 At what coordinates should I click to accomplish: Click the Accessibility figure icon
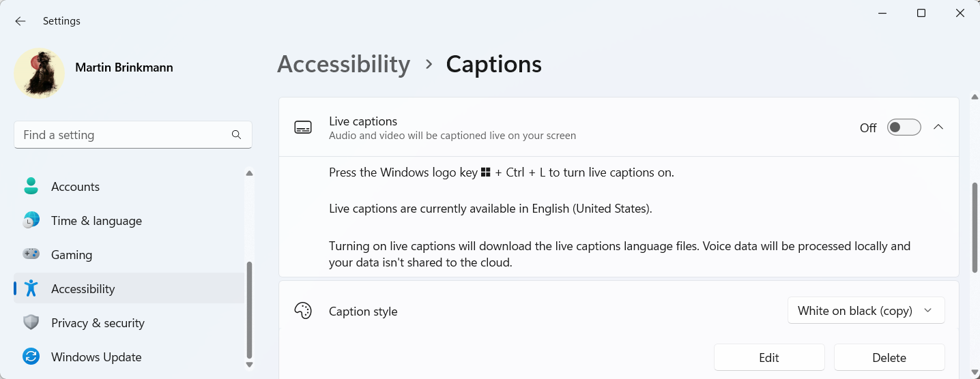pyautogui.click(x=31, y=288)
